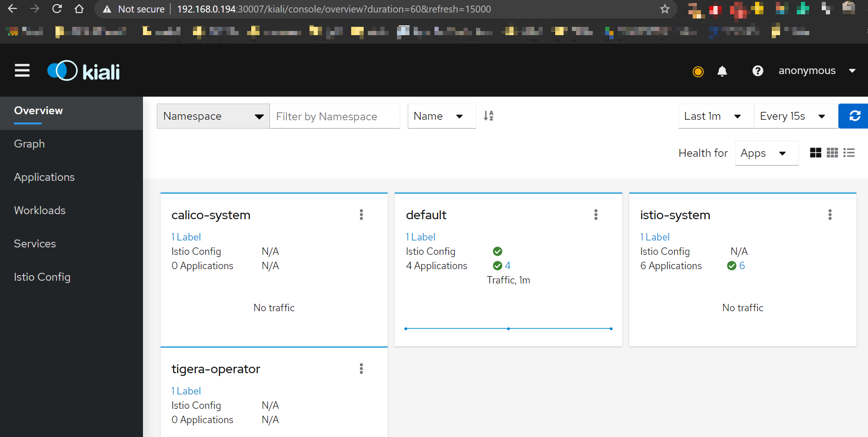Click istio-system applications healthy check icon
Viewport: 868px width, 437px height.
(732, 265)
